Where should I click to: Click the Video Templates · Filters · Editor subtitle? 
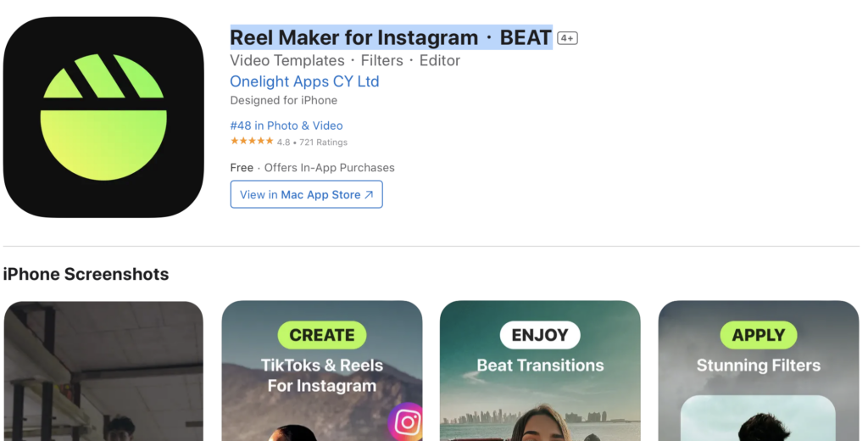(x=345, y=60)
